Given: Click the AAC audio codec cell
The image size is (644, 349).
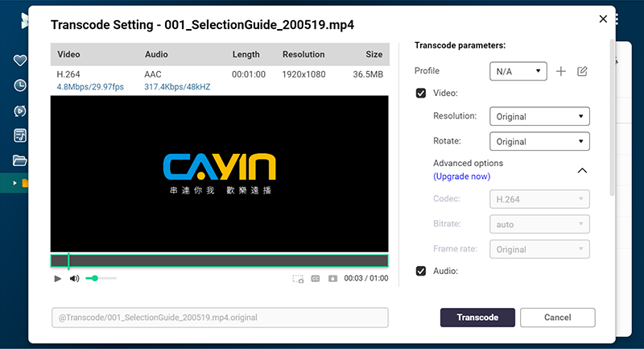Looking at the screenshot, I should point(153,74).
